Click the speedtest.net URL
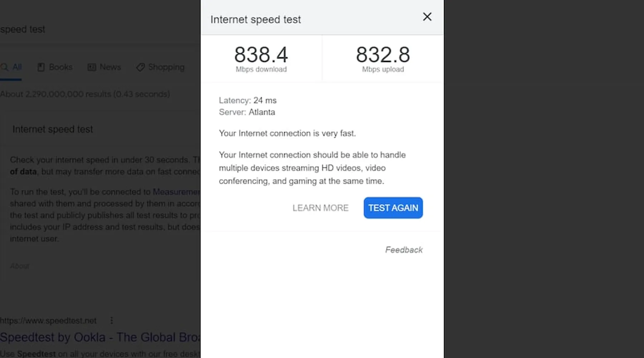Screen dimensions: 644x358 (x=48, y=321)
